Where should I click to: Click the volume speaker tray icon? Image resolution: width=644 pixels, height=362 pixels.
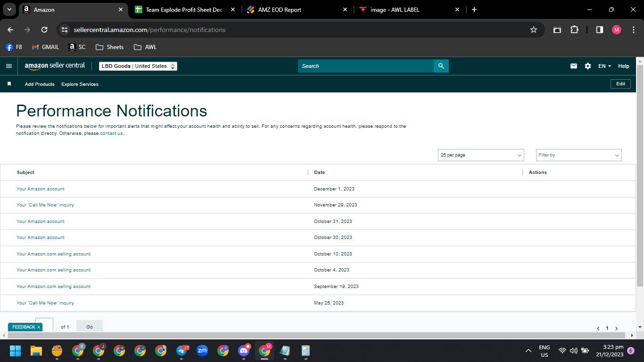574,351
